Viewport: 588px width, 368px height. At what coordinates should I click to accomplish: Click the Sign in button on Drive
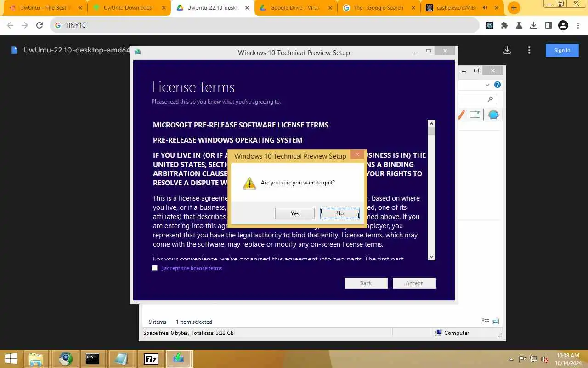click(562, 50)
